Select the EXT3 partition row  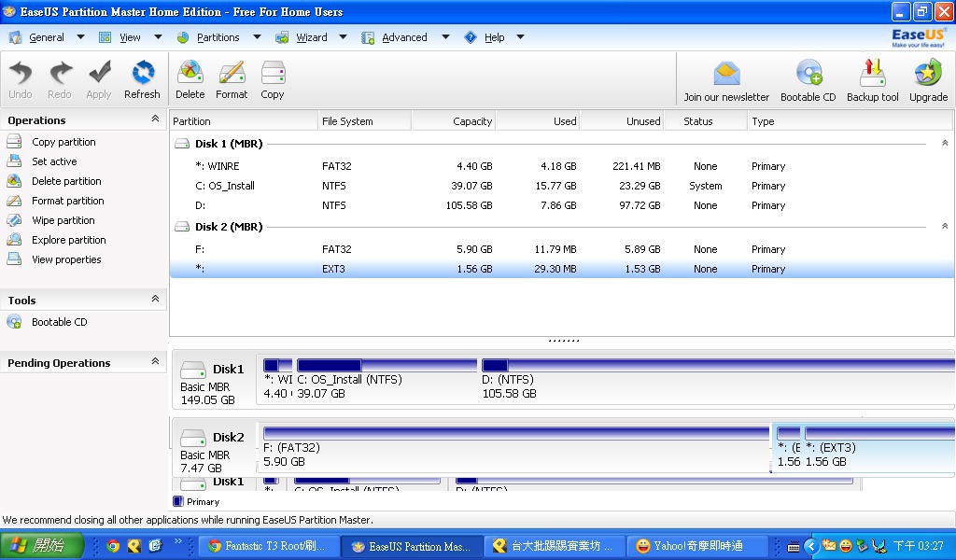(561, 269)
